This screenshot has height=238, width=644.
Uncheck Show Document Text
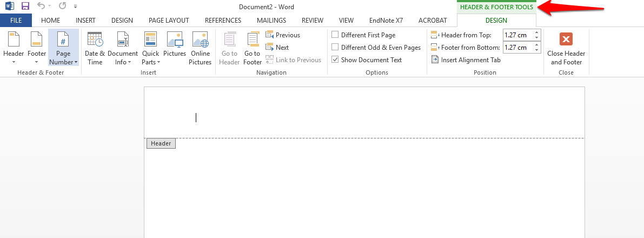(x=367, y=59)
